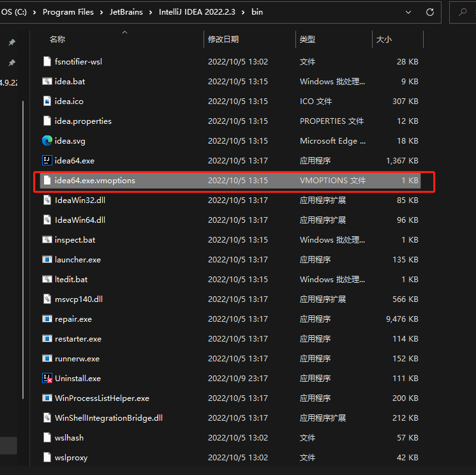Click the WinProcessListHelper.exe icon
Image resolution: width=476 pixels, height=475 pixels.
point(47,398)
